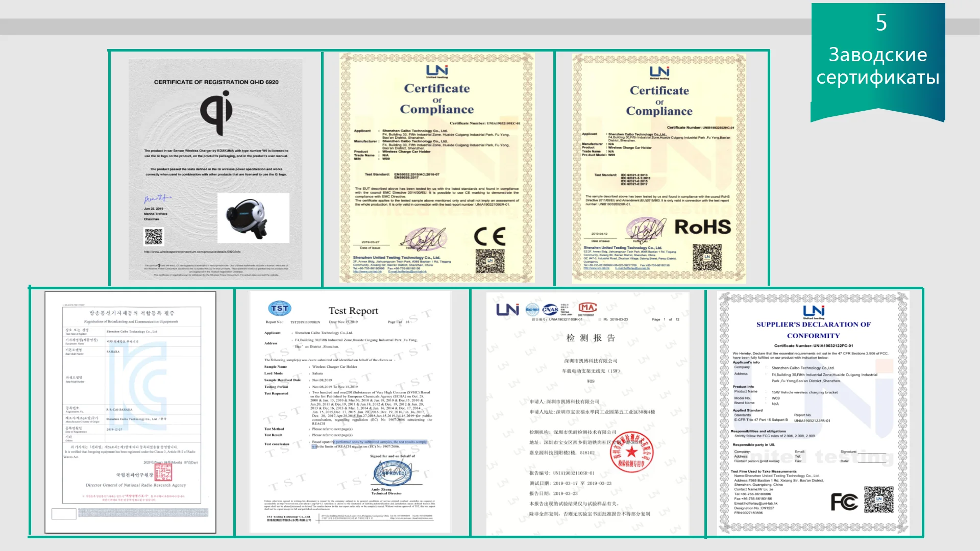Click slide number 5 in the banner
The width and height of the screenshot is (980, 551).
click(881, 22)
